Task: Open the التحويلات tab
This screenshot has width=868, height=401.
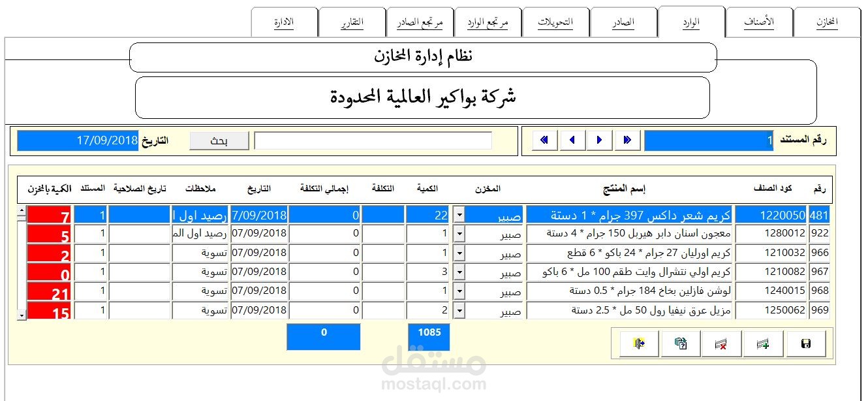Action: [x=555, y=20]
